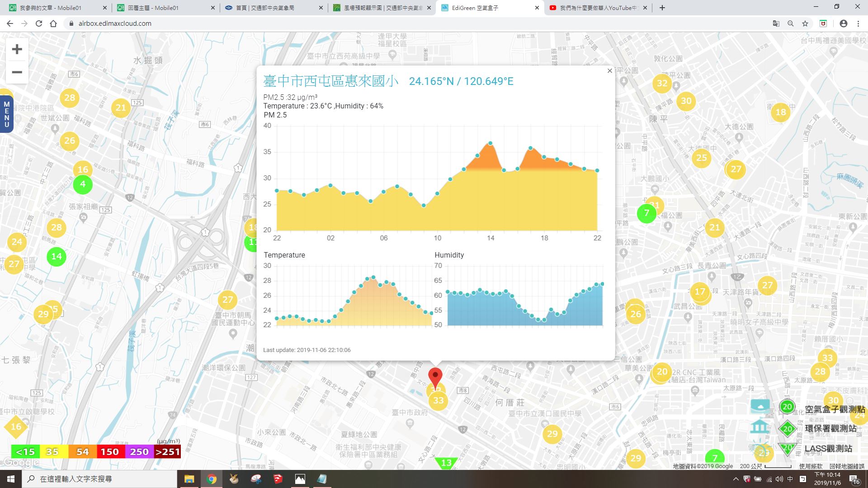The width and height of the screenshot is (868, 488).
Task: Go back to previous page
Action: pos(10,23)
